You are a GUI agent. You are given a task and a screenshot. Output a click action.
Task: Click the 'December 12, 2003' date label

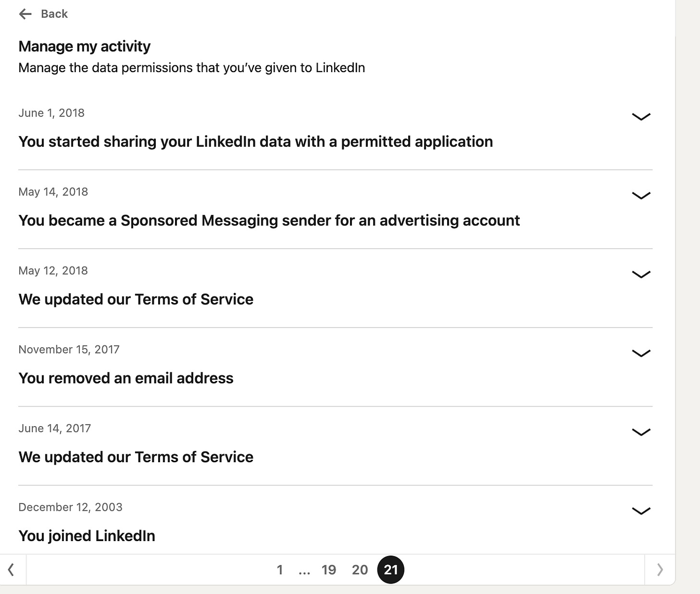pos(71,507)
